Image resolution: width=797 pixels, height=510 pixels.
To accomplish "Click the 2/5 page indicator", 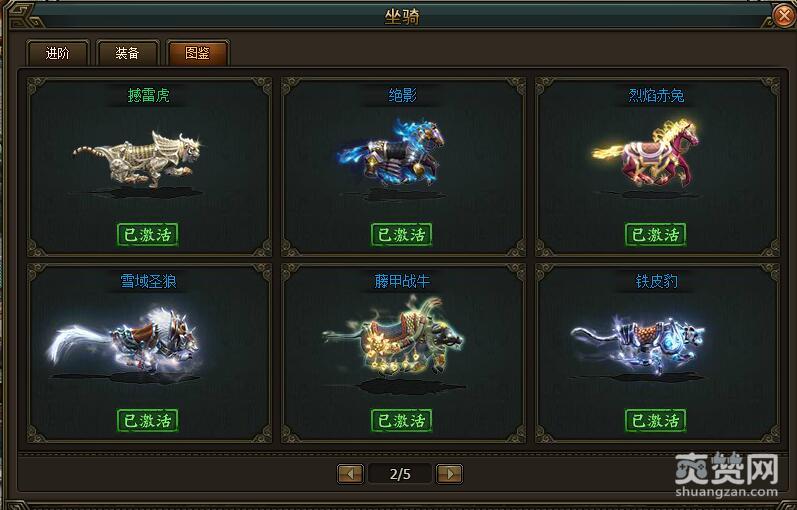I will click(x=400, y=474).
